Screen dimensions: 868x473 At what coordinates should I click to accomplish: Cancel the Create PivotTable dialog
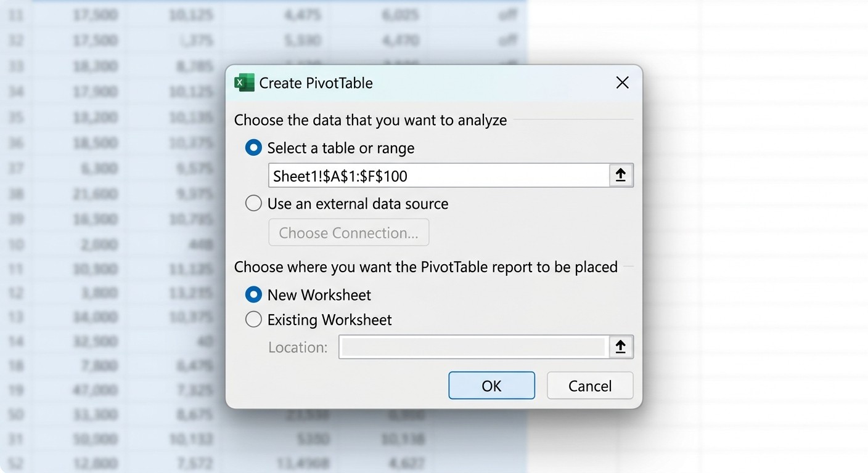[x=590, y=386]
